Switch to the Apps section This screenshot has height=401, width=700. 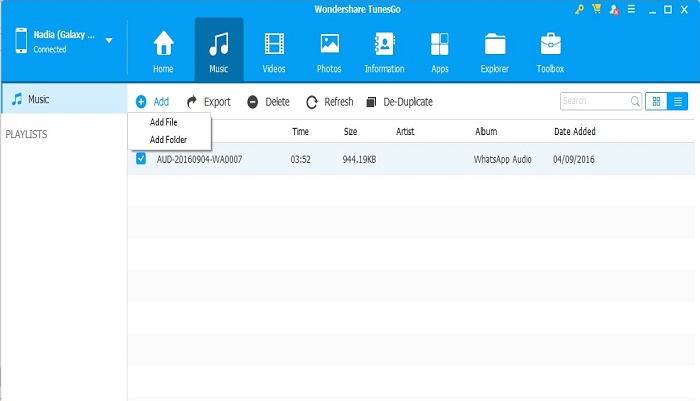439,51
